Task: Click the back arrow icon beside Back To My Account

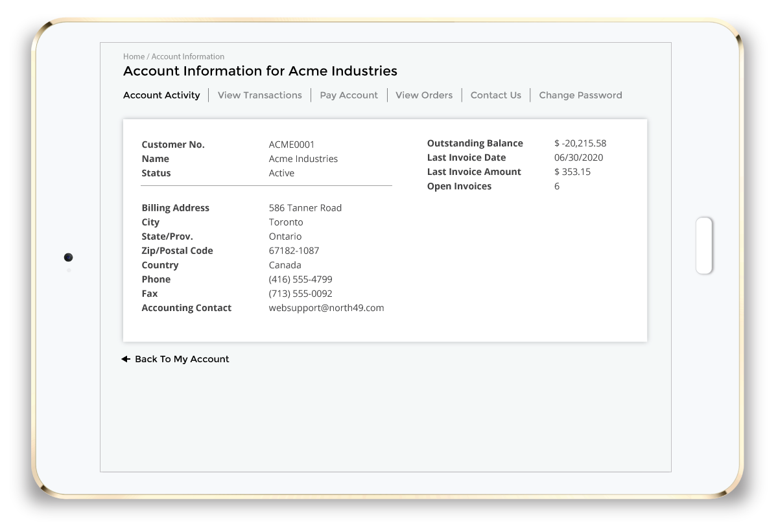Action: click(x=126, y=359)
